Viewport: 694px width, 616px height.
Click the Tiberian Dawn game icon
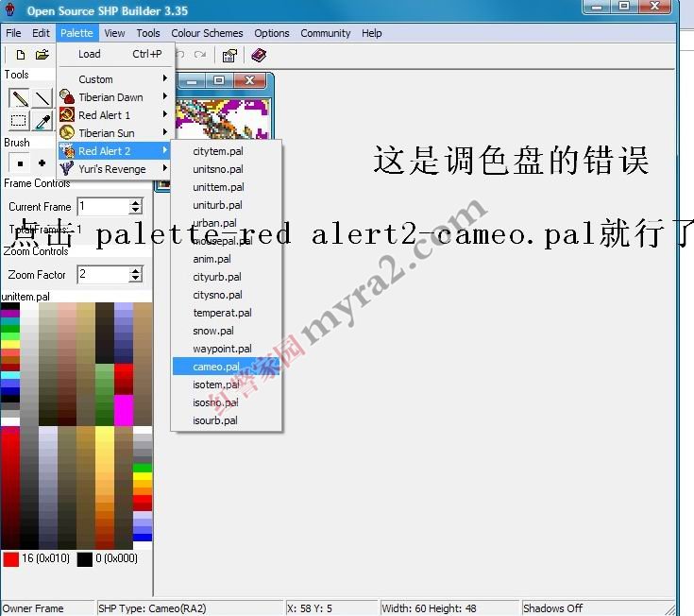[67, 96]
